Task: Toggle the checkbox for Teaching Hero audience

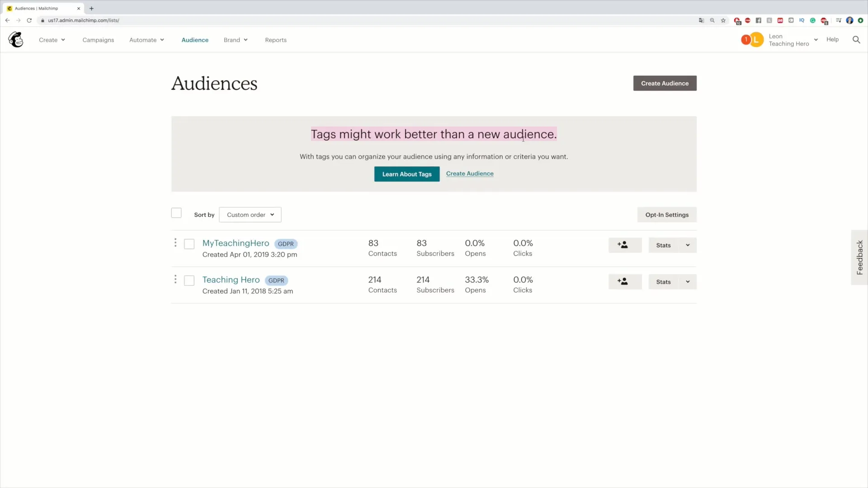Action: (x=189, y=280)
